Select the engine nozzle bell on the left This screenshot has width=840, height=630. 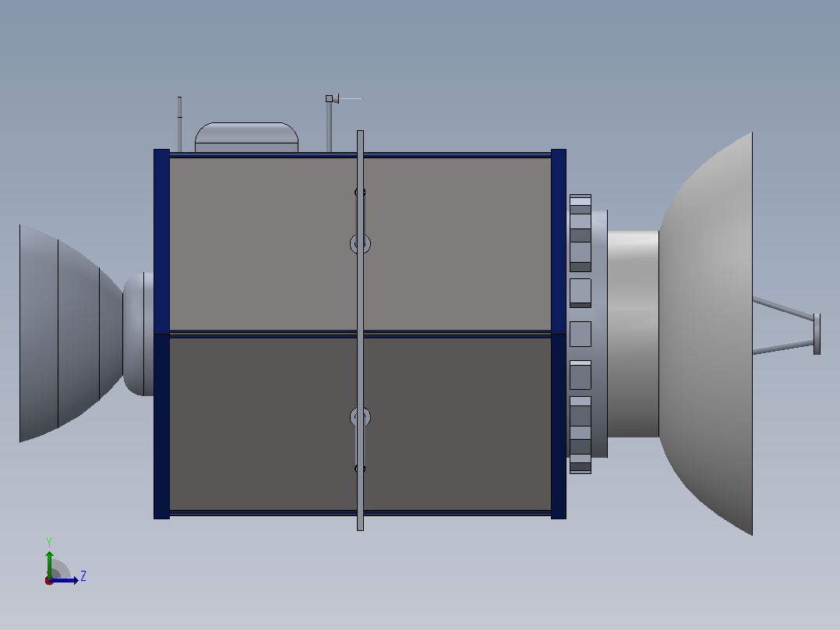point(71,334)
